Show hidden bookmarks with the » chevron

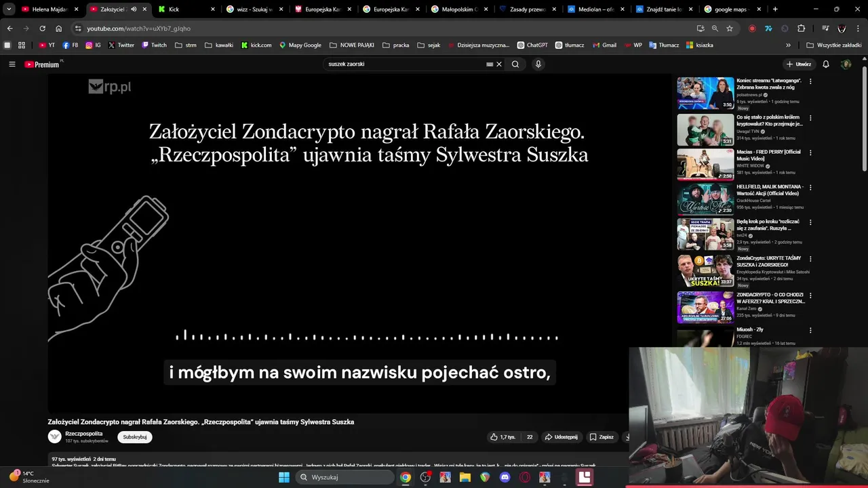(x=788, y=45)
